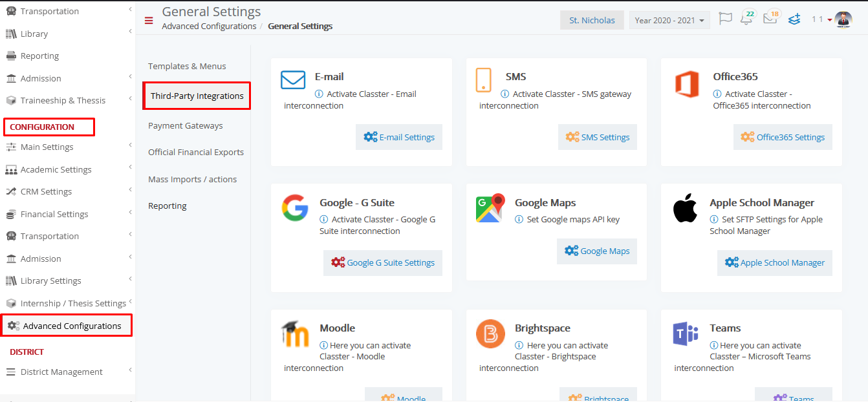Expand the CRM Settings chevron
The image size is (868, 402).
(130, 190)
